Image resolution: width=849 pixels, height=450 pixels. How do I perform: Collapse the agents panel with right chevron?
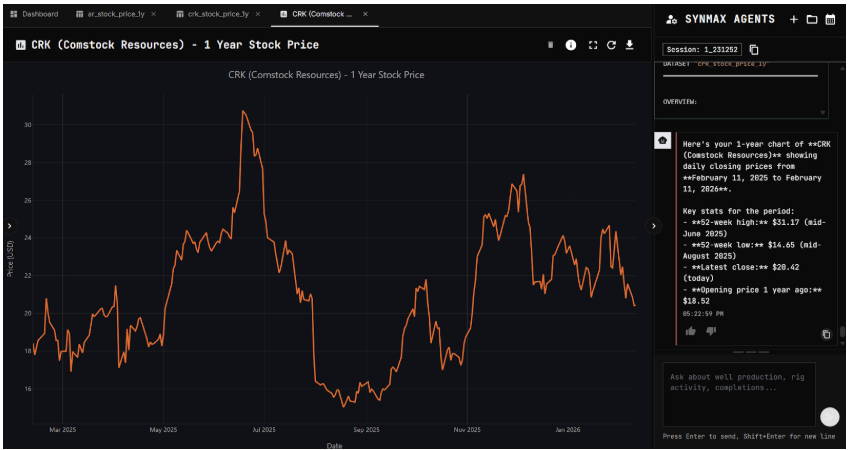tap(654, 226)
